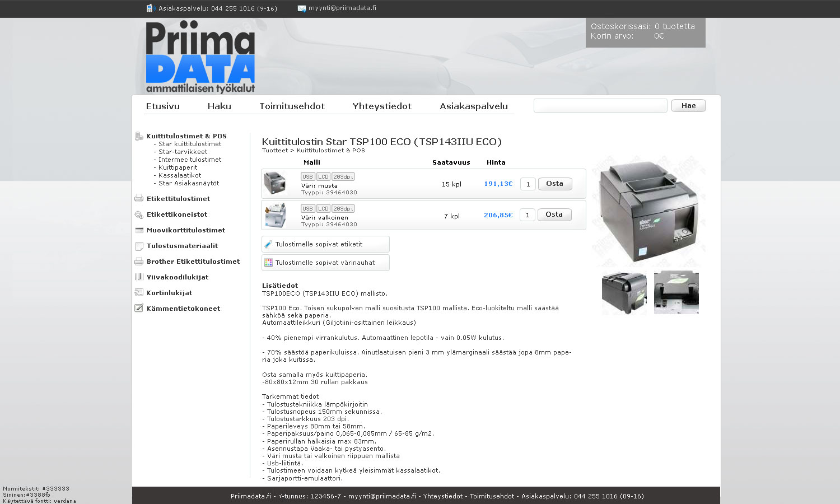Click the Etikettikoneistot gears icon

(x=139, y=214)
